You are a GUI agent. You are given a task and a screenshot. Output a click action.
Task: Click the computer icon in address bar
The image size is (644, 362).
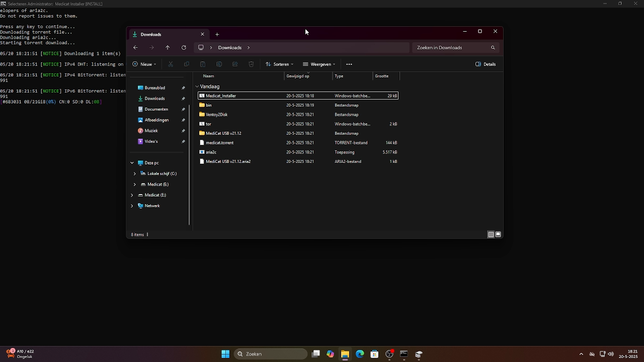[201, 48]
